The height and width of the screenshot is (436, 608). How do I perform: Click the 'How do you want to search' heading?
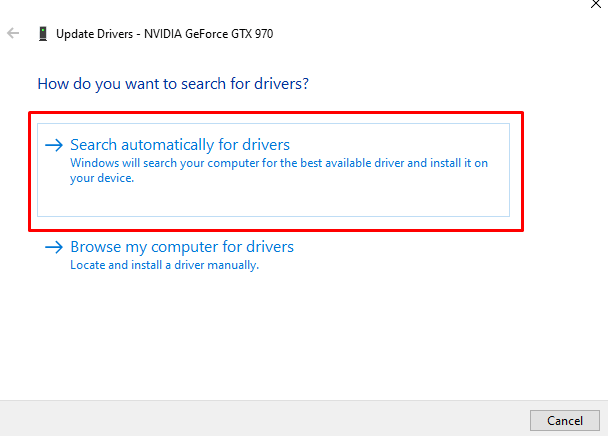pyautogui.click(x=173, y=84)
